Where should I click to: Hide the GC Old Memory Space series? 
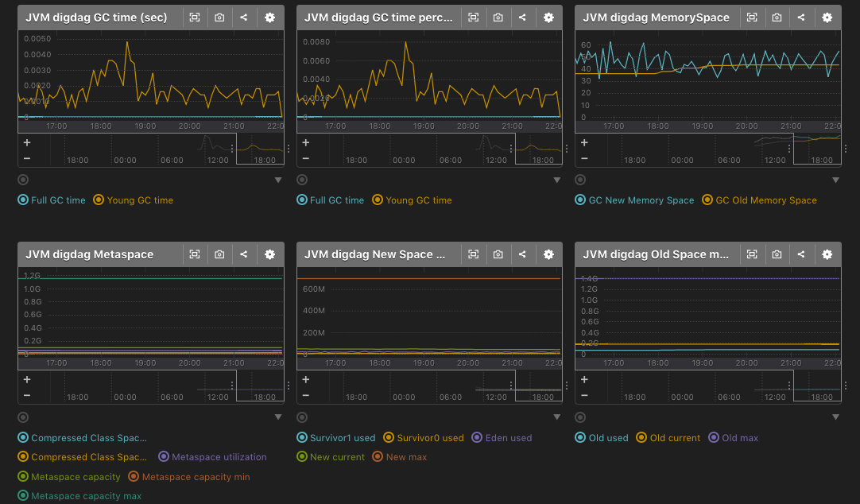[759, 200]
